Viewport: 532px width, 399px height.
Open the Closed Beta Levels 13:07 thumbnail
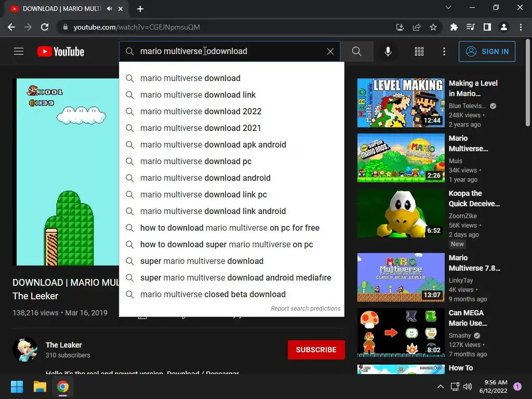401,277
